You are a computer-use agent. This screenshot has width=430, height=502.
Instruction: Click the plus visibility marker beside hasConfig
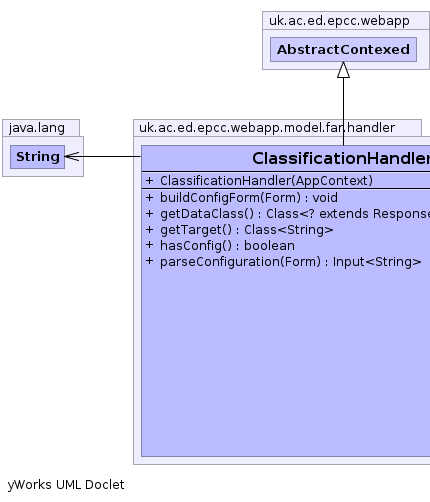149,245
